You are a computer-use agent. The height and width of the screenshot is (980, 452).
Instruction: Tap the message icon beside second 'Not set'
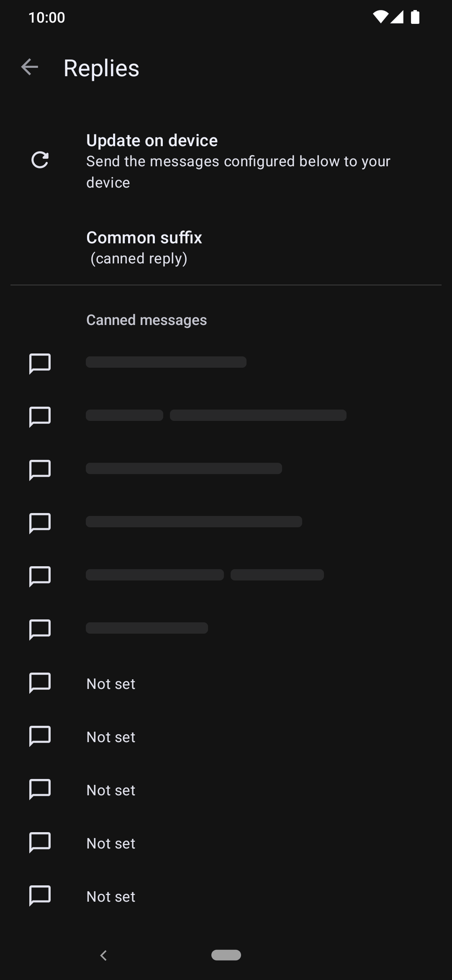click(40, 736)
